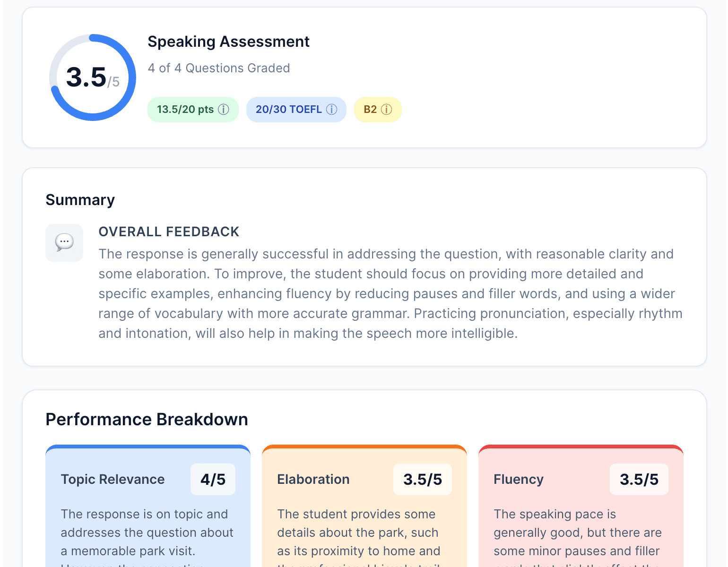Select the Speaking Assessment header
This screenshot has width=728, height=567.
click(228, 42)
